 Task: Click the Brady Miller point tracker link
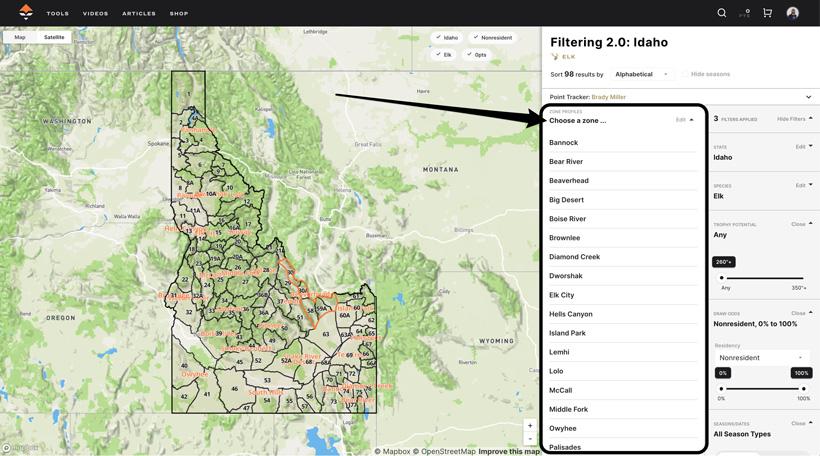click(x=608, y=97)
